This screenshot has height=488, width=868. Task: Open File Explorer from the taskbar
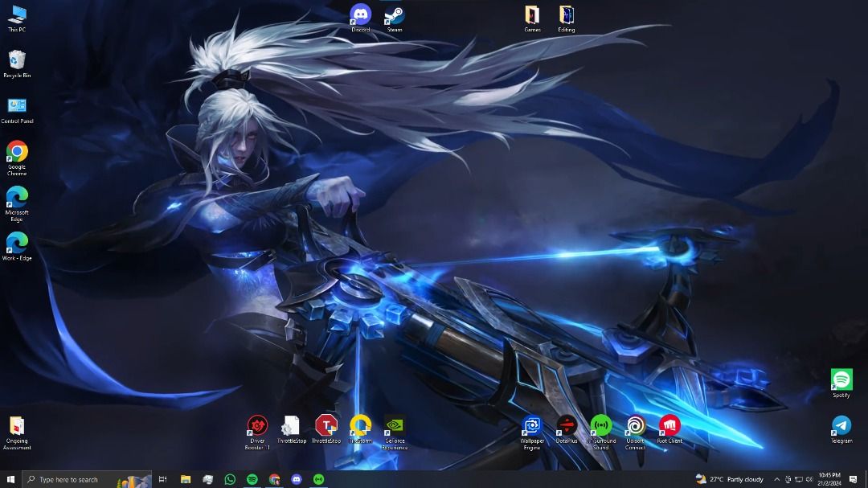[186, 479]
